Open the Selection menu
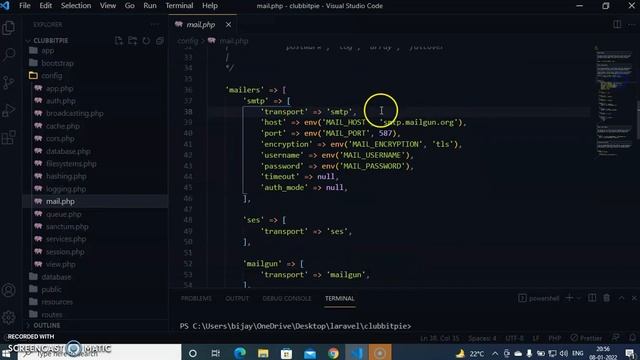 [76, 6]
